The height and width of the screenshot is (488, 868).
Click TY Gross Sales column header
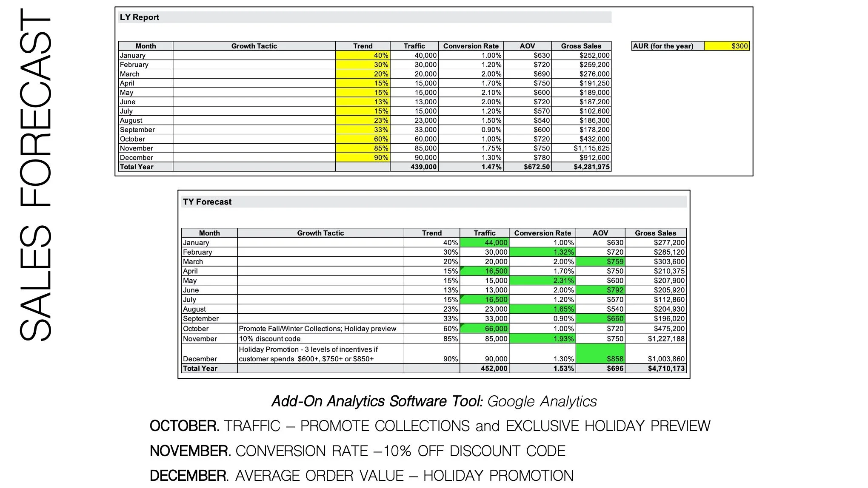pos(655,233)
